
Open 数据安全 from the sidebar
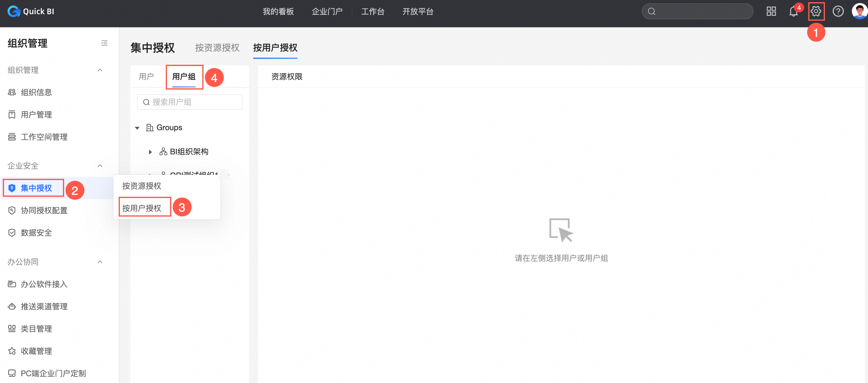pos(36,233)
